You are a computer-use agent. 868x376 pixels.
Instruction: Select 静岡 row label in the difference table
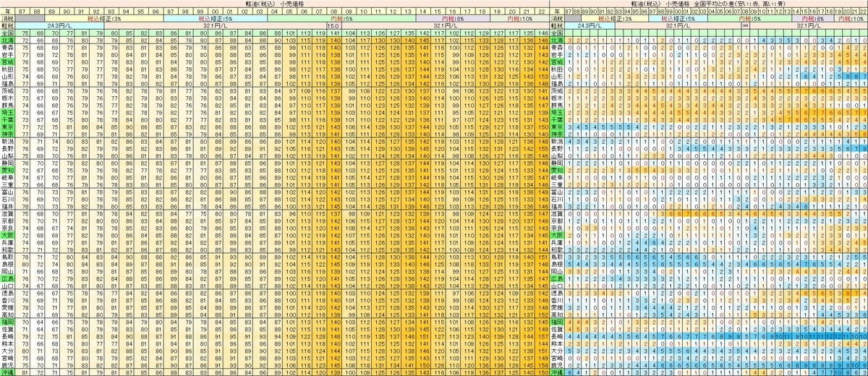pyautogui.click(x=557, y=163)
